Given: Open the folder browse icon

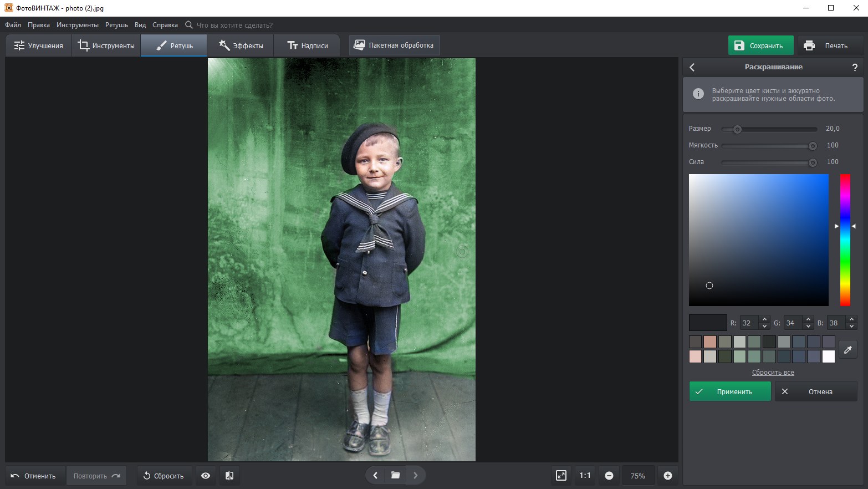Looking at the screenshot, I should (395, 475).
